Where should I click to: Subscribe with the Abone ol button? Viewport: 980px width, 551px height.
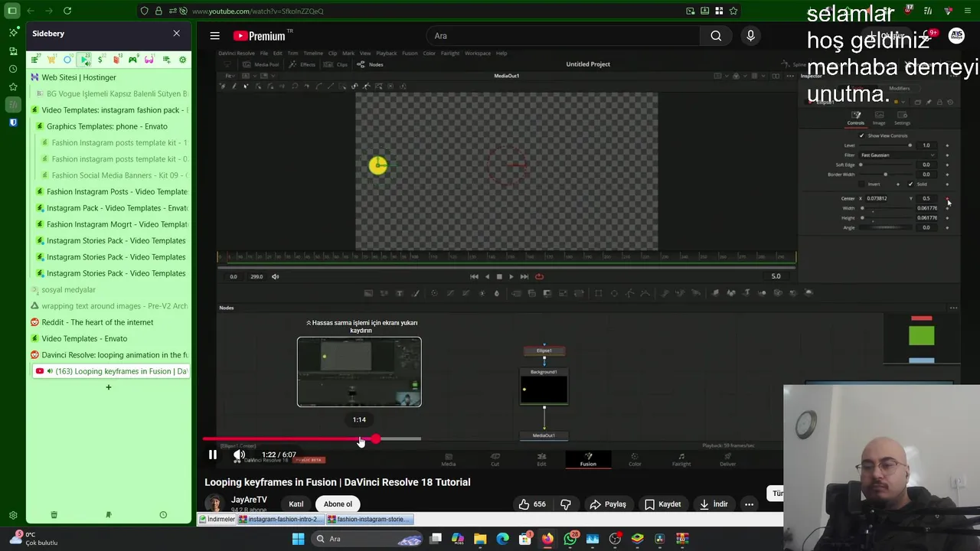(338, 504)
